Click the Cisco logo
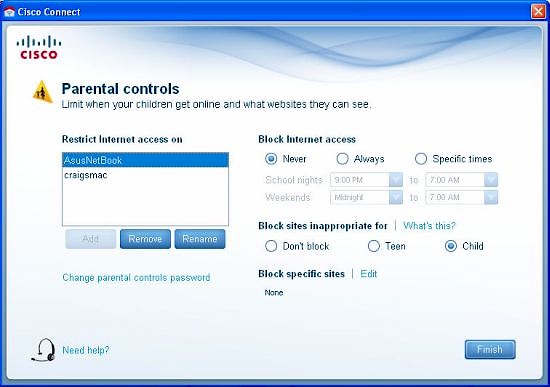Viewport: 550px width, 387px height. pos(39,48)
